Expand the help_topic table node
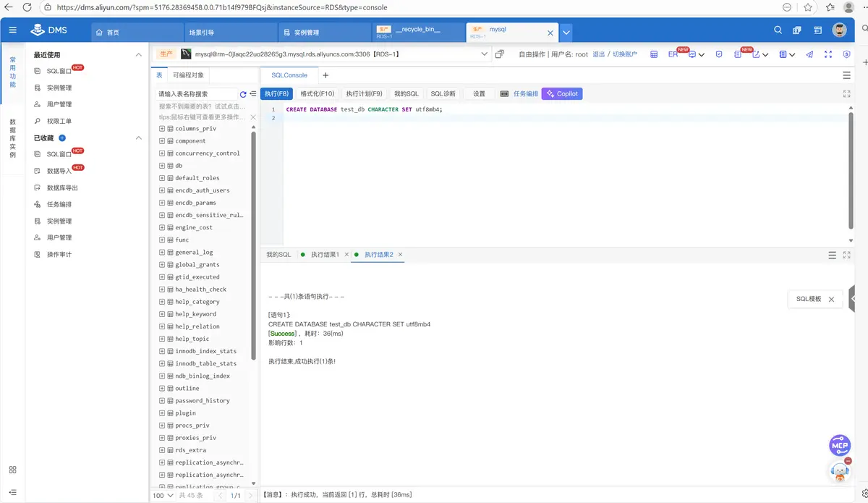The height and width of the screenshot is (503, 868). click(x=162, y=339)
